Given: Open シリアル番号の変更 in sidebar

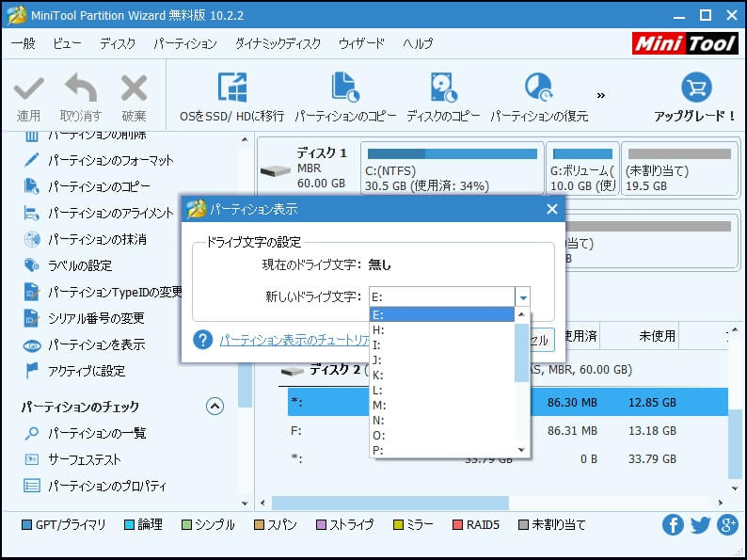Looking at the screenshot, I should pyautogui.click(x=84, y=318).
